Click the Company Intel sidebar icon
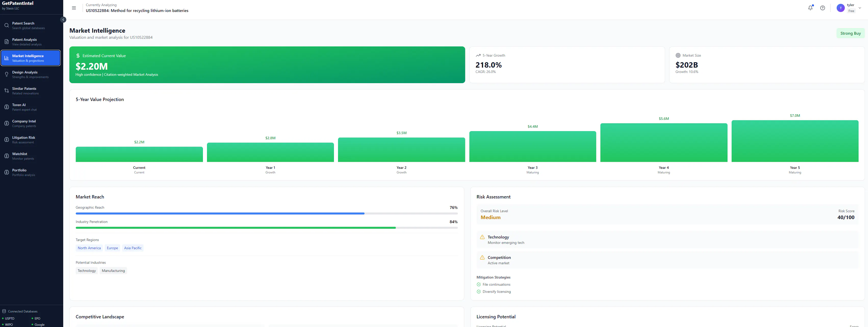 (6, 123)
